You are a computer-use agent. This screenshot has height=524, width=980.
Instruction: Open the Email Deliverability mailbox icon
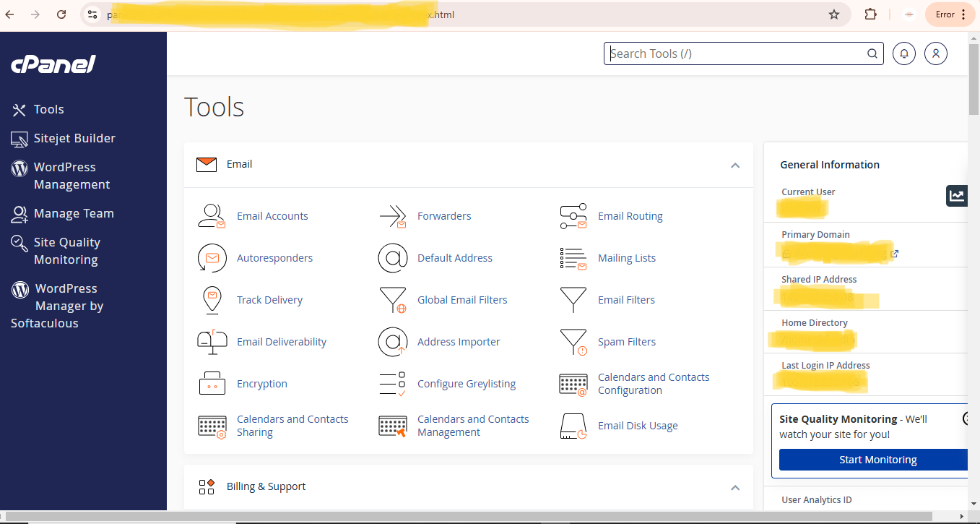pyautogui.click(x=212, y=342)
